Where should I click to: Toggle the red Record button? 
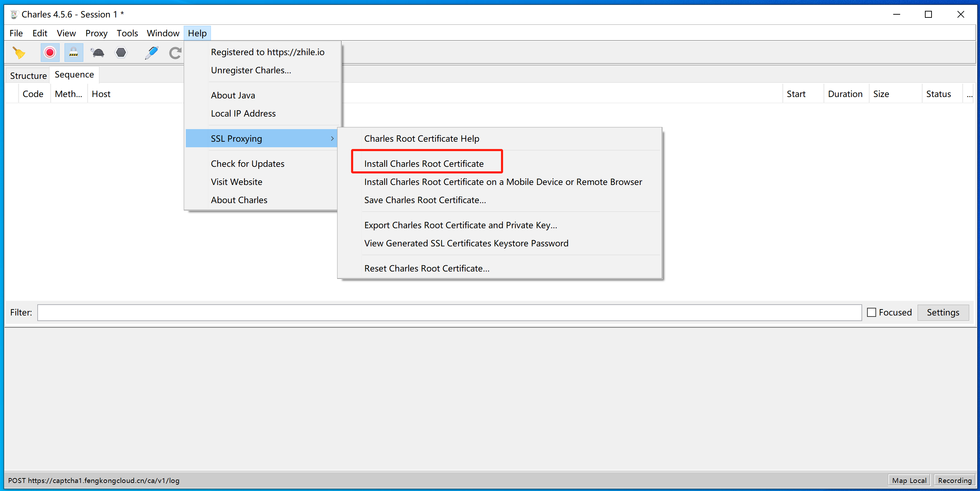click(50, 53)
